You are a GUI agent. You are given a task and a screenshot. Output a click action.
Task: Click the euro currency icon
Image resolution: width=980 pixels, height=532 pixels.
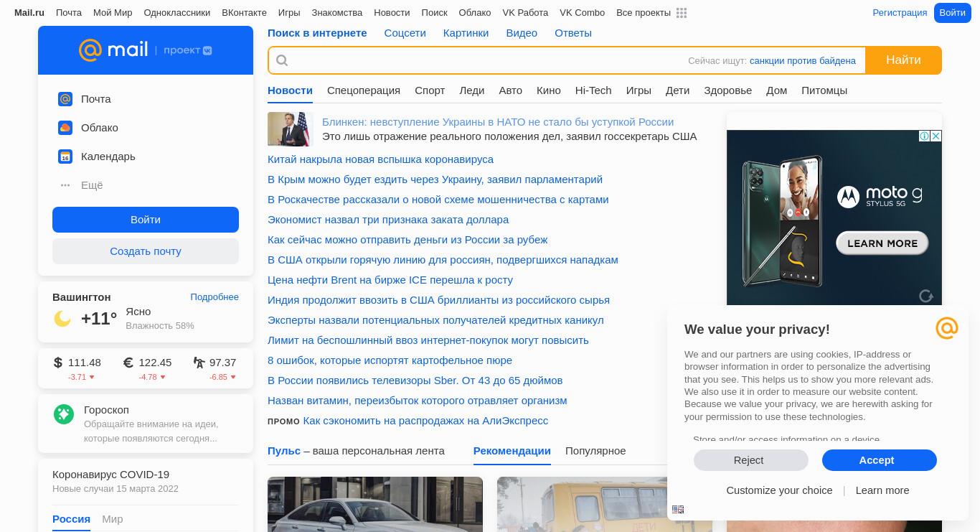tap(128, 363)
